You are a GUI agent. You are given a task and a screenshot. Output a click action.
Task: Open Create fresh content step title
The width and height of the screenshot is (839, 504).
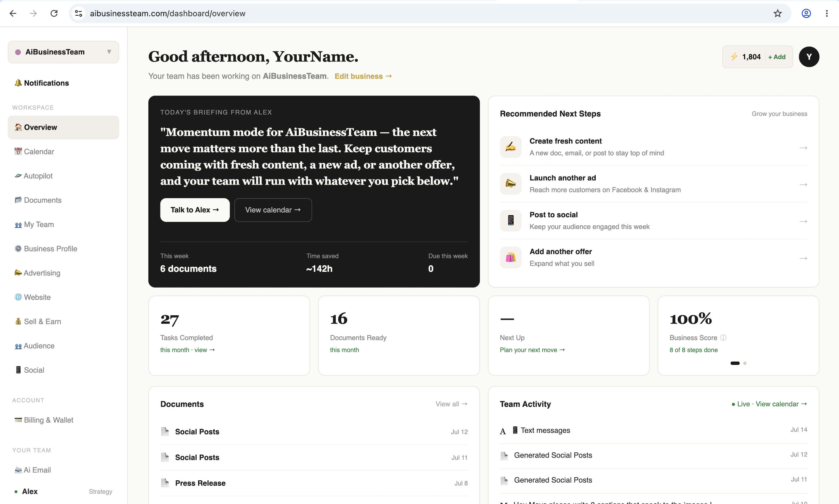[x=565, y=141]
